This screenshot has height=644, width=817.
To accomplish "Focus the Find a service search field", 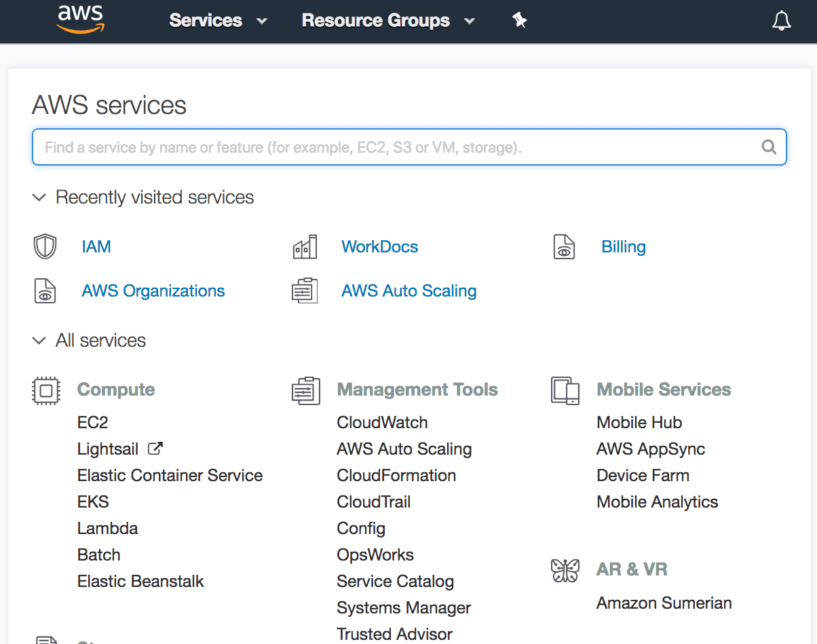I will pos(409,147).
